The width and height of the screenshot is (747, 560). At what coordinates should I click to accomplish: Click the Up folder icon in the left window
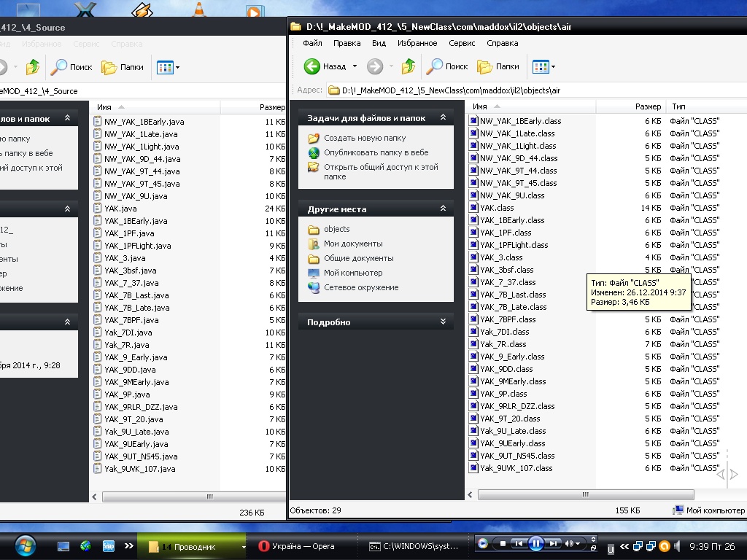(x=33, y=67)
